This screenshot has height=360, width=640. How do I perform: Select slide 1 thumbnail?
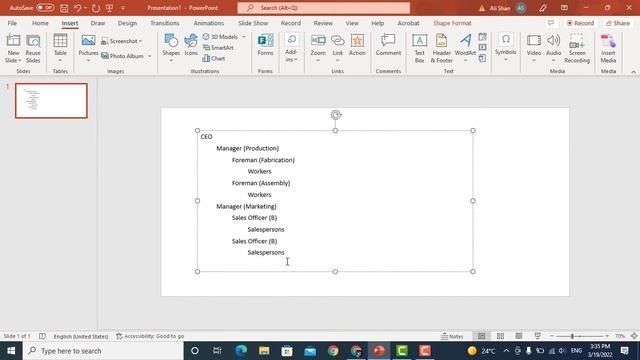coord(51,101)
